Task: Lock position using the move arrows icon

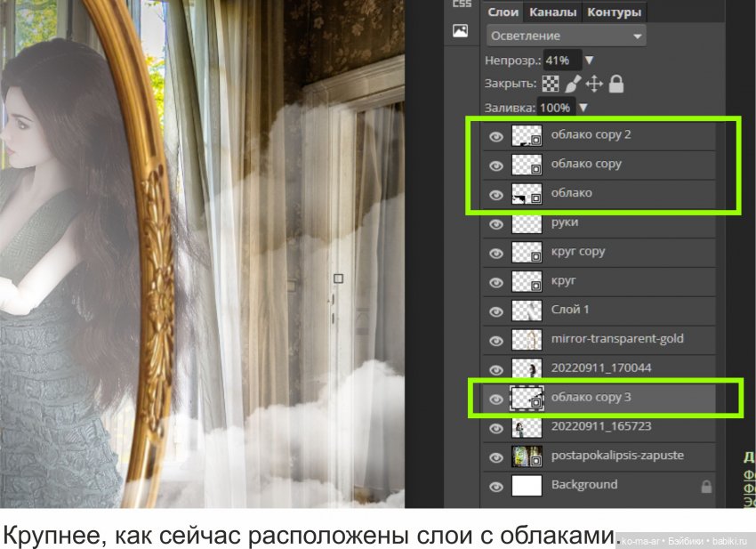Action: (594, 85)
